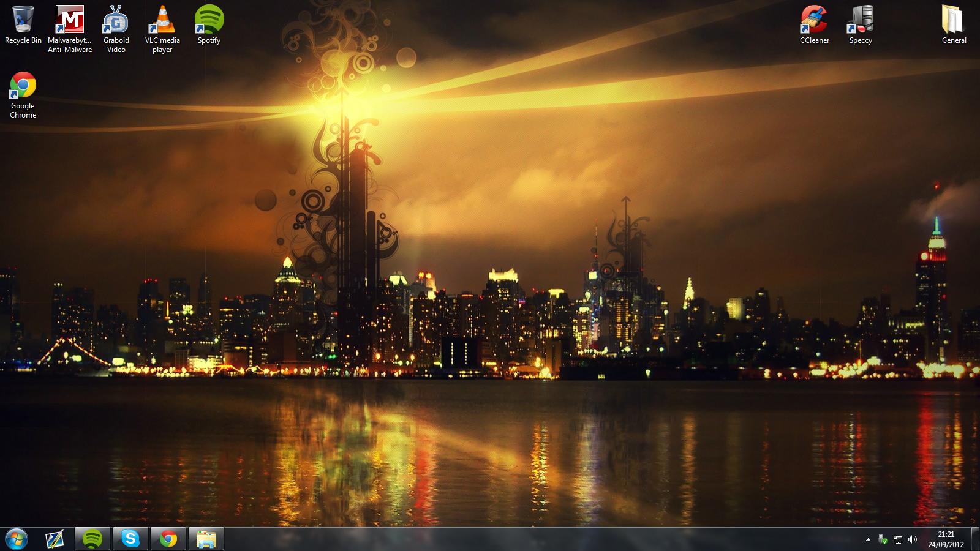
Task: Open Windows Explorer from the taskbar
Action: pos(206,539)
